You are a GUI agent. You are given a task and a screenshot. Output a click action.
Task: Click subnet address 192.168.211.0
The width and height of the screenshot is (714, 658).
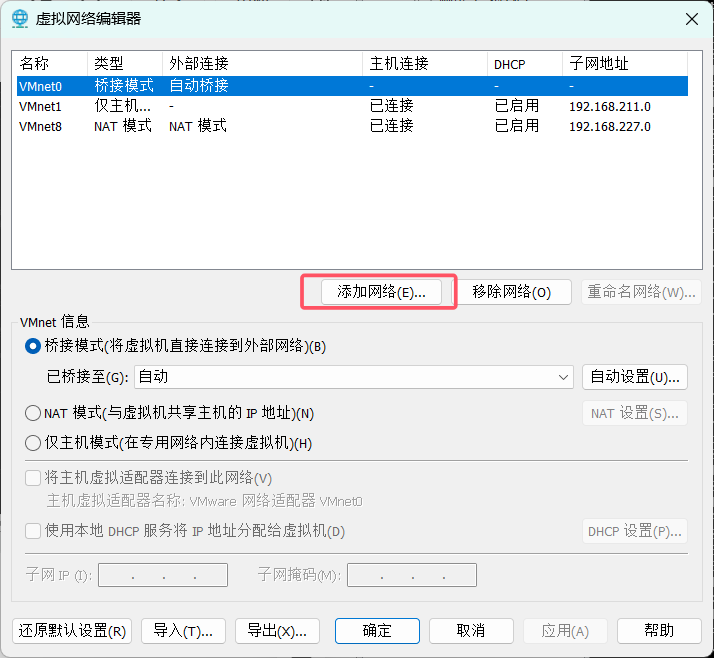610,107
